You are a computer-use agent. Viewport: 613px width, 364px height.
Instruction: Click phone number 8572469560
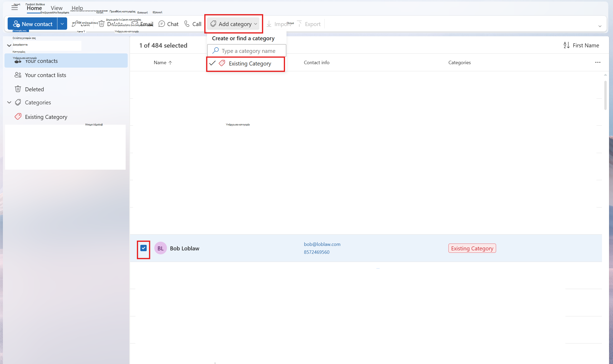(317, 252)
